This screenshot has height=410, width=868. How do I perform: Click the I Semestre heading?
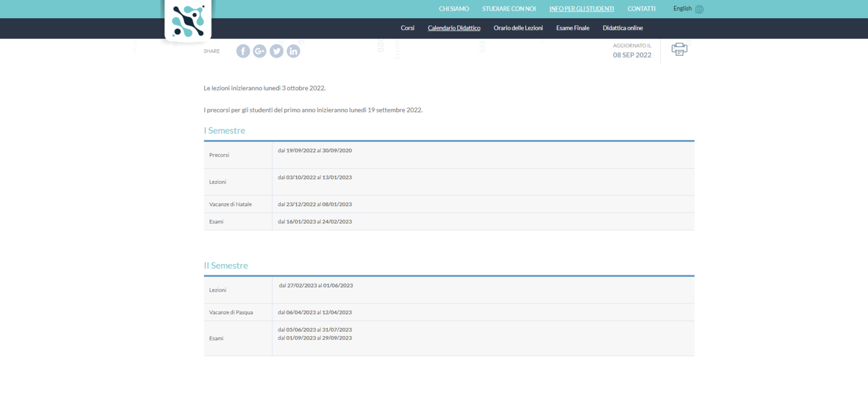[x=224, y=131]
